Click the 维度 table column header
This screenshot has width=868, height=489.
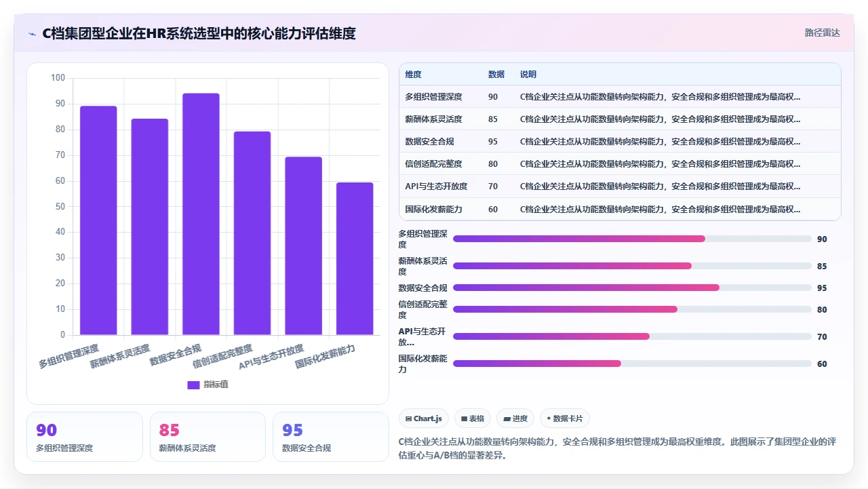(413, 75)
